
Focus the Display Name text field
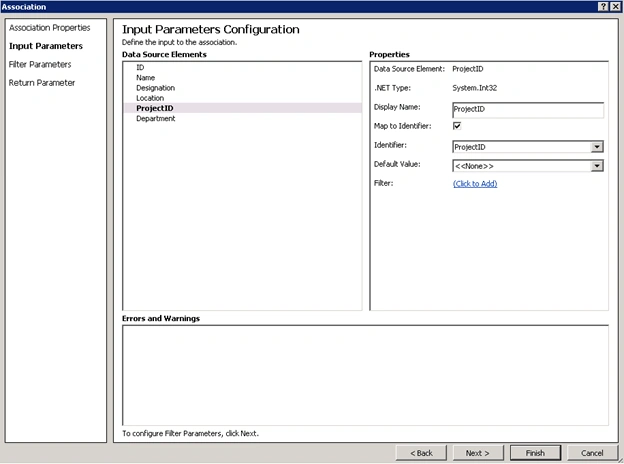click(x=528, y=109)
